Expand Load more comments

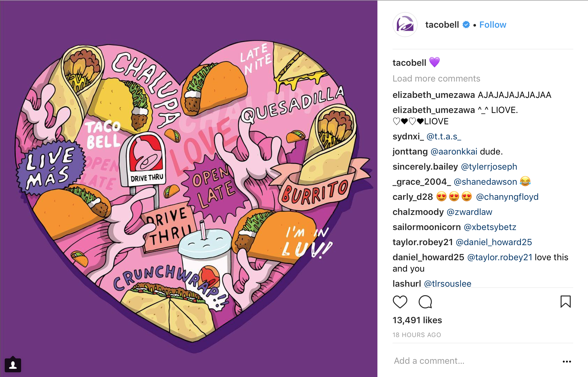(x=436, y=78)
